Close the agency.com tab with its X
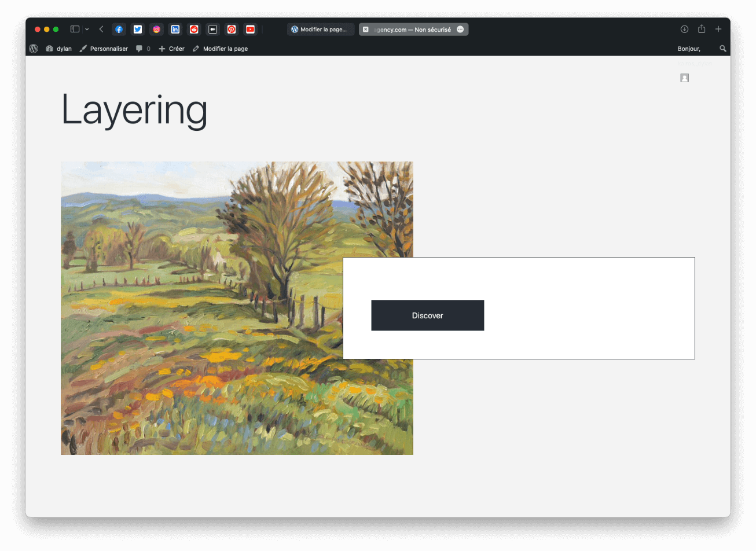This screenshot has height=551, width=756. click(365, 30)
